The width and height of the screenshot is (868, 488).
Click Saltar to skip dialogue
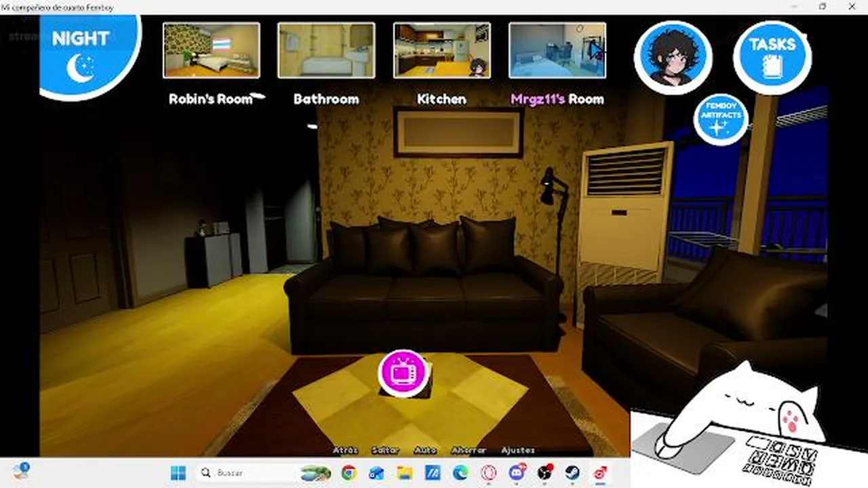tap(385, 450)
